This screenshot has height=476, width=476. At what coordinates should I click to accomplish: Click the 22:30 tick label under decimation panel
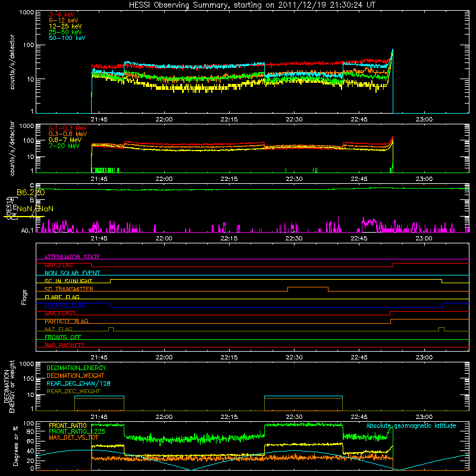[x=294, y=416]
